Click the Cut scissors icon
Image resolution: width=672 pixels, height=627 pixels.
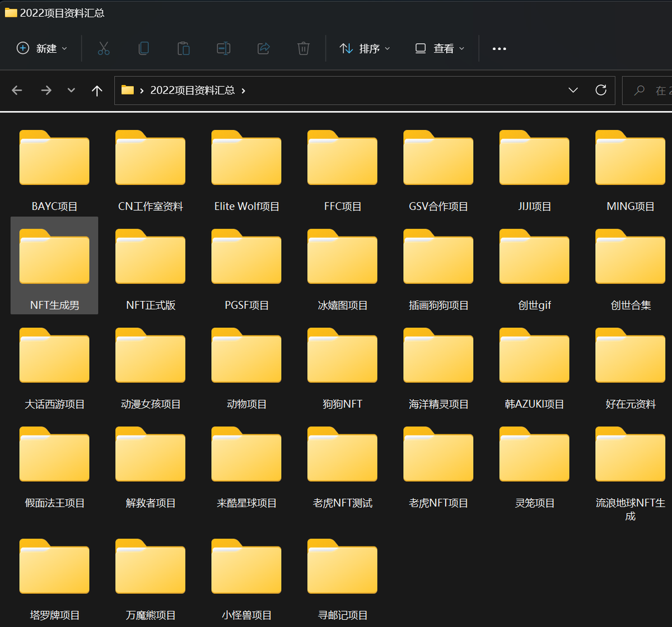click(104, 49)
